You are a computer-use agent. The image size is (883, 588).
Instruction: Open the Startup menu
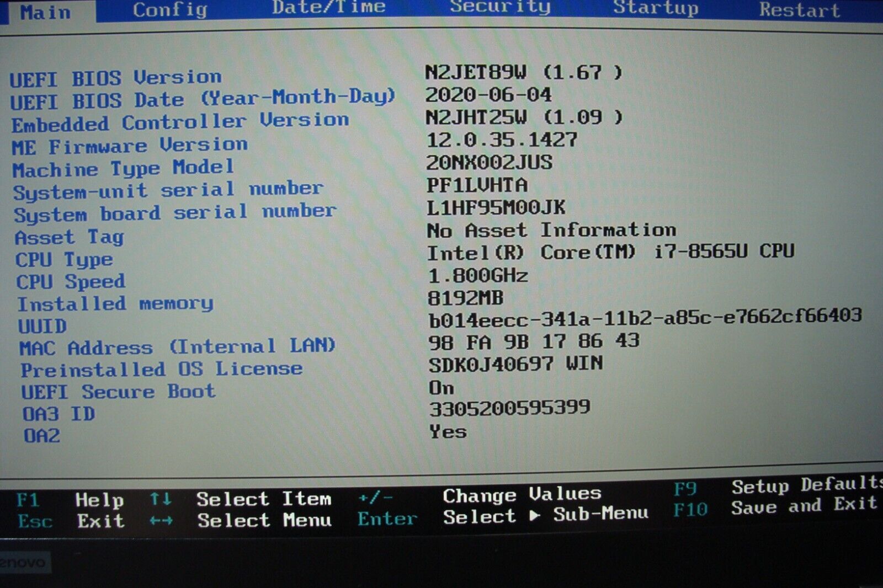tap(656, 9)
